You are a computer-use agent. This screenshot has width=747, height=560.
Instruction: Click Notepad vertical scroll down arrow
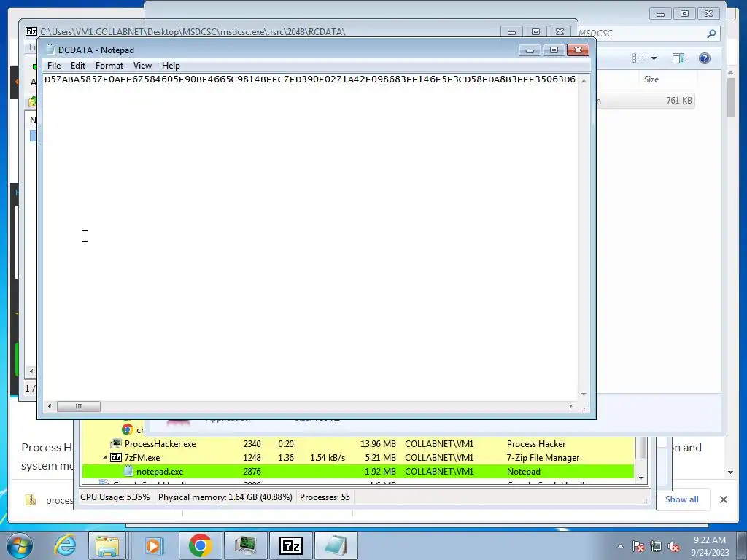[584, 394]
